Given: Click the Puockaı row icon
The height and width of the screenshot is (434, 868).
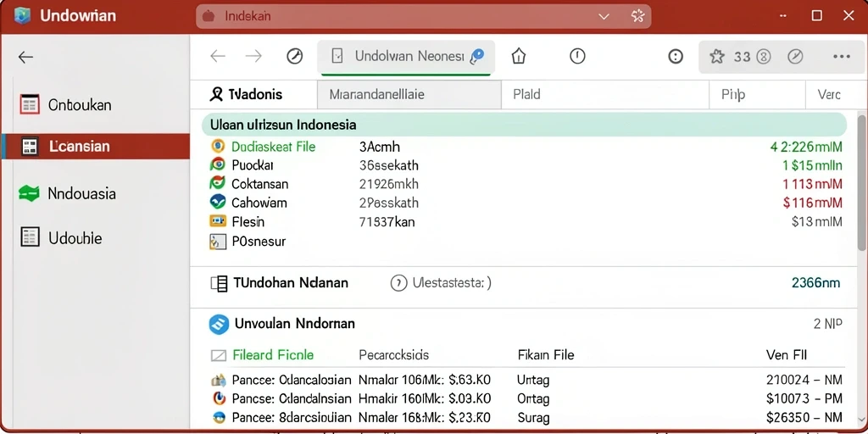Looking at the screenshot, I should pyautogui.click(x=218, y=164).
